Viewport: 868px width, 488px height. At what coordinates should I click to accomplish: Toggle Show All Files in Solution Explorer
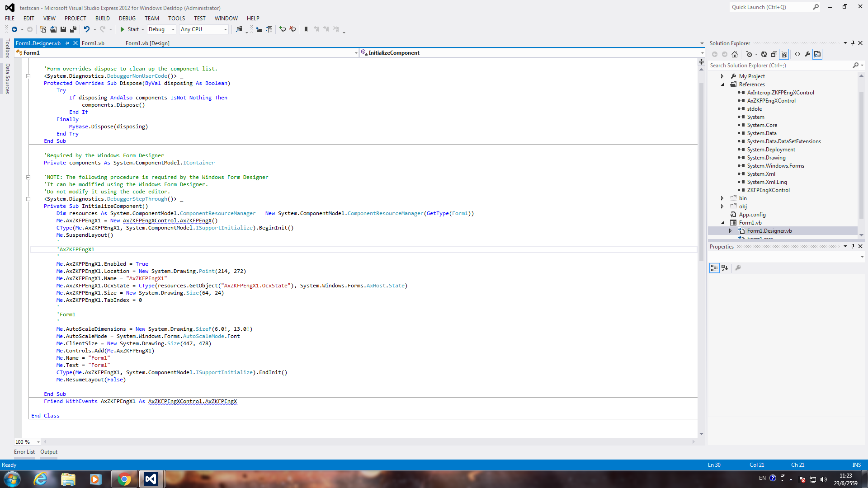[784, 54]
